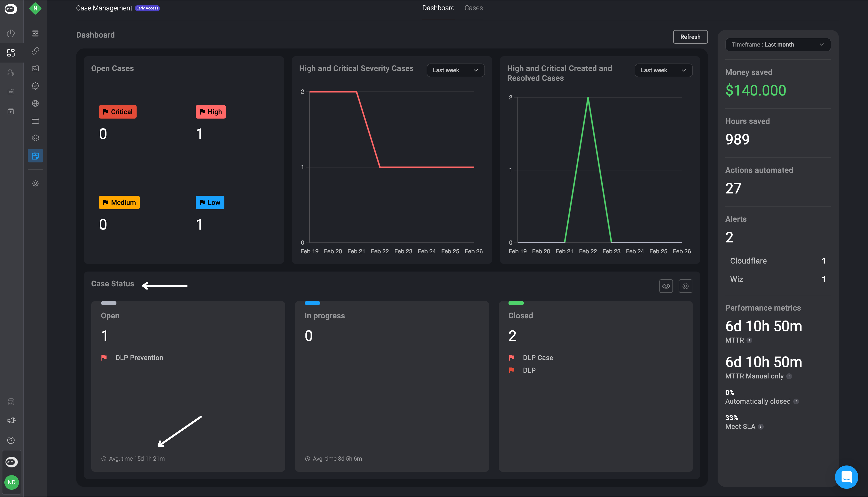Switch to the Cases tab
The width and height of the screenshot is (868, 497).
point(473,8)
